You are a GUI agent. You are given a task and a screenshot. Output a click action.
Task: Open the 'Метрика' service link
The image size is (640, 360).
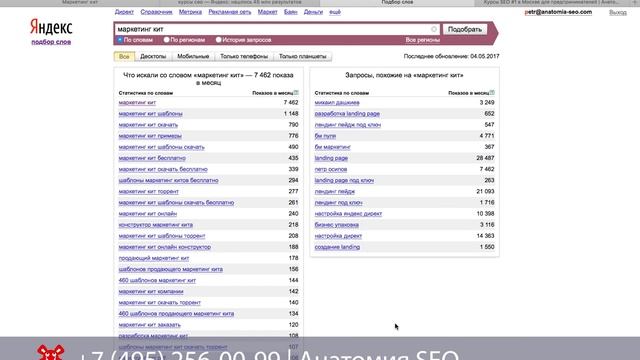(x=190, y=12)
